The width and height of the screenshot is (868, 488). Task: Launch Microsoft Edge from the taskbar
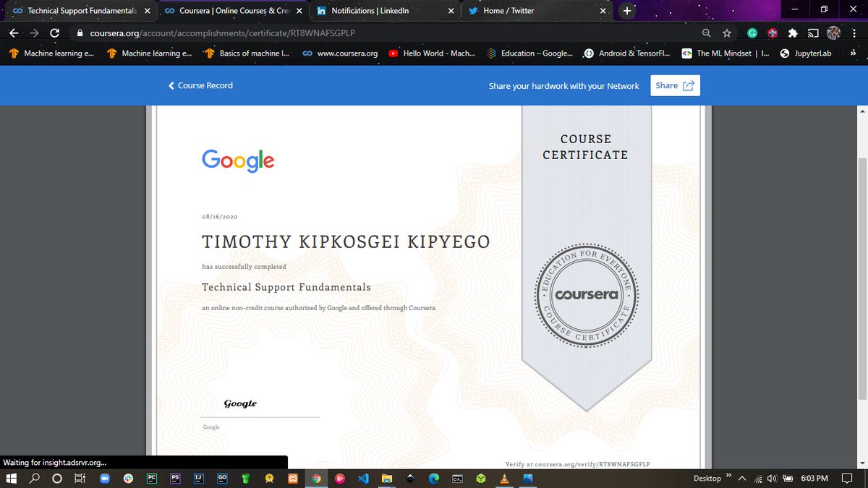point(433,478)
